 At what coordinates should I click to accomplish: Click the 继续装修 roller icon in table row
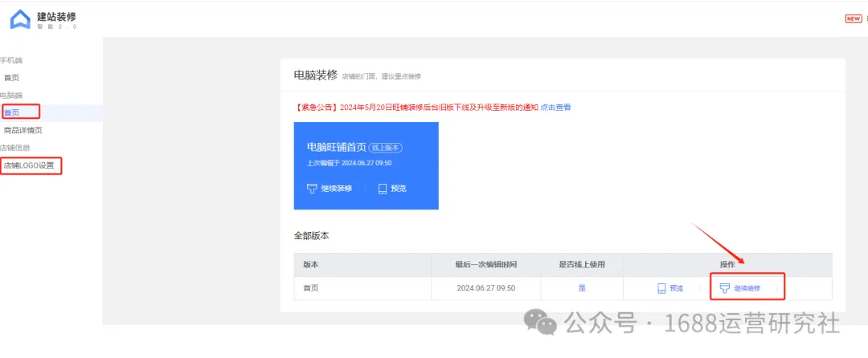click(x=724, y=288)
